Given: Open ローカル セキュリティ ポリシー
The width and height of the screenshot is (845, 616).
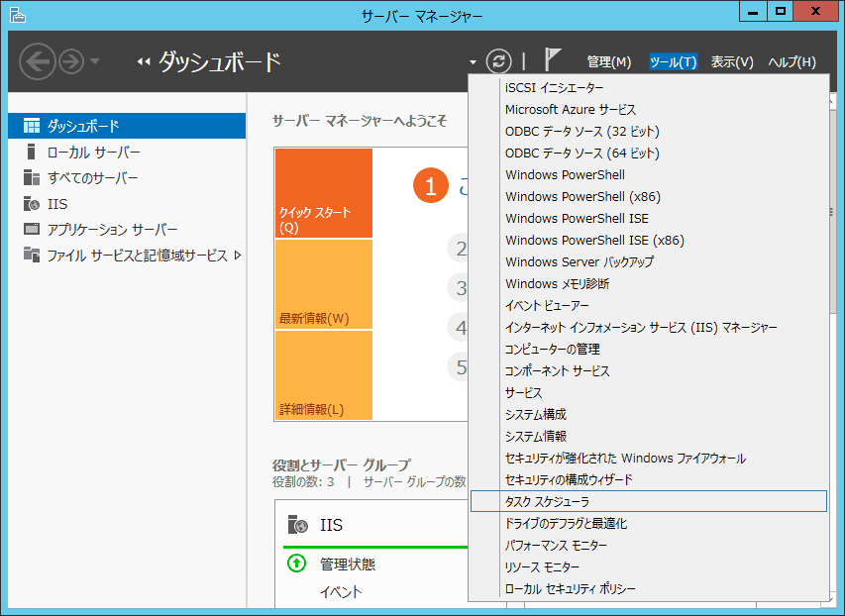Looking at the screenshot, I should (649, 588).
